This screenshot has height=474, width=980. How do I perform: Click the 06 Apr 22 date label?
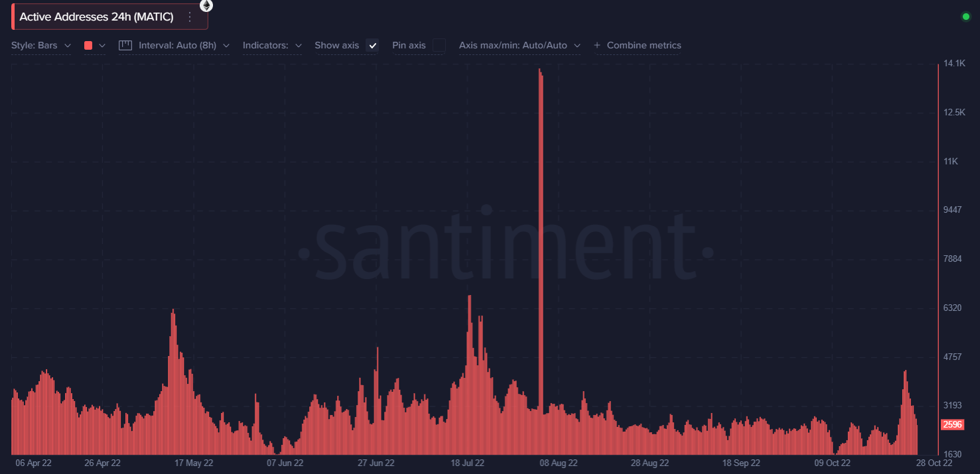[x=33, y=463]
